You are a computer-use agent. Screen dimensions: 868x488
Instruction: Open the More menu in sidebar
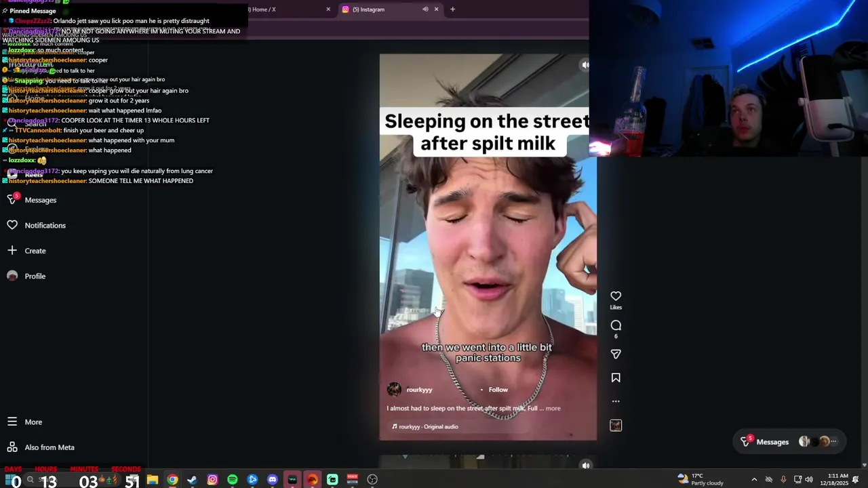point(24,422)
